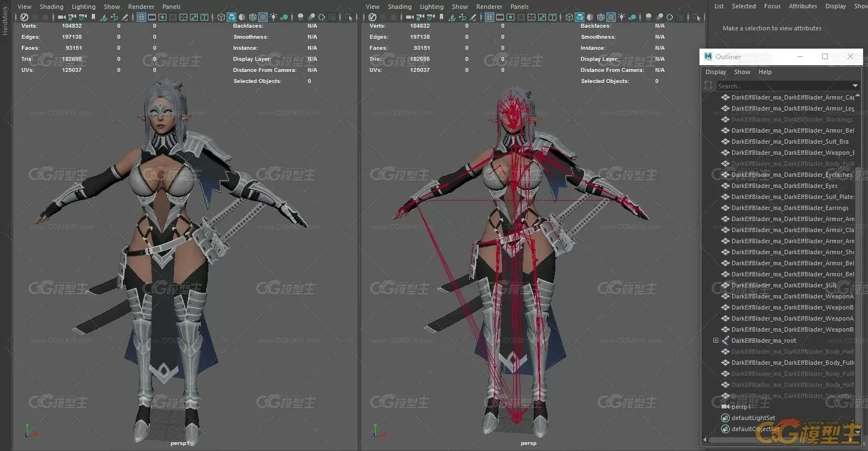Viewport: 868px width, 451px height.
Task: Open Show menu in right viewport
Action: point(460,7)
